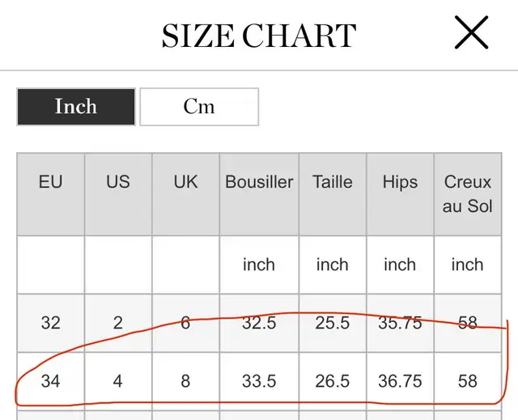Click the 25.5 waist measurement cell
Screen dimensions: 518x420
pos(333,323)
